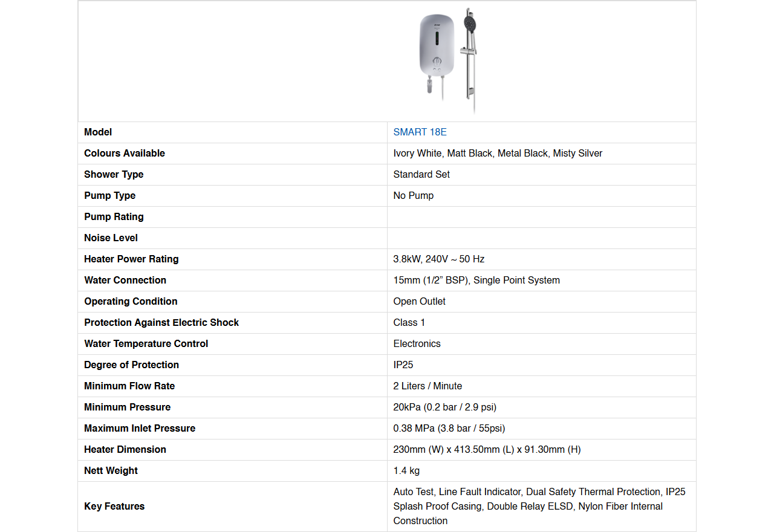Click the 'No Pump' value
774x532 pixels.
pyautogui.click(x=414, y=195)
